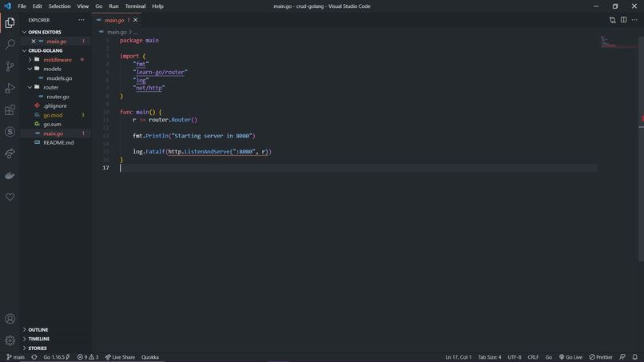Open the Go menu
The height and width of the screenshot is (362, 644).
[98, 6]
